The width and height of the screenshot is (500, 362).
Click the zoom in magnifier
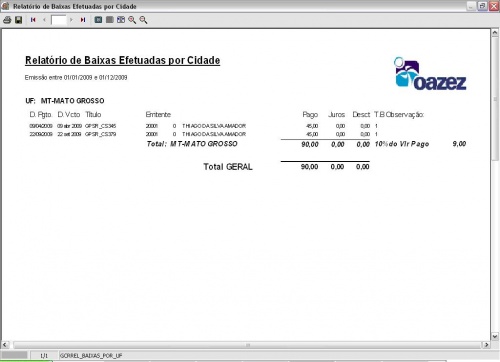(132, 20)
